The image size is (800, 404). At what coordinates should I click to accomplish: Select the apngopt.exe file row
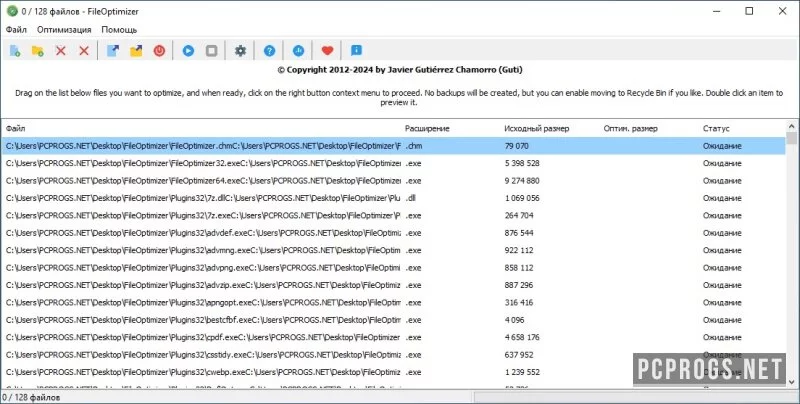[x=393, y=302]
